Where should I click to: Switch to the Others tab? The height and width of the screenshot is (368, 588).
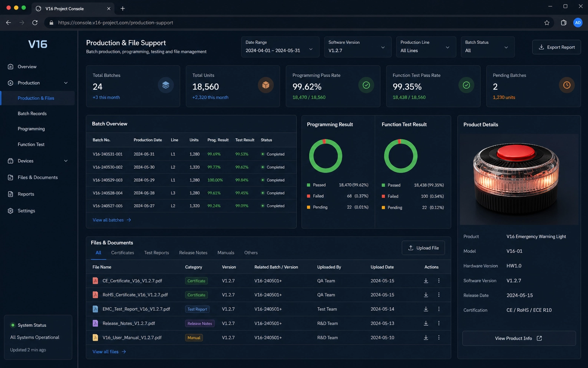click(x=251, y=253)
